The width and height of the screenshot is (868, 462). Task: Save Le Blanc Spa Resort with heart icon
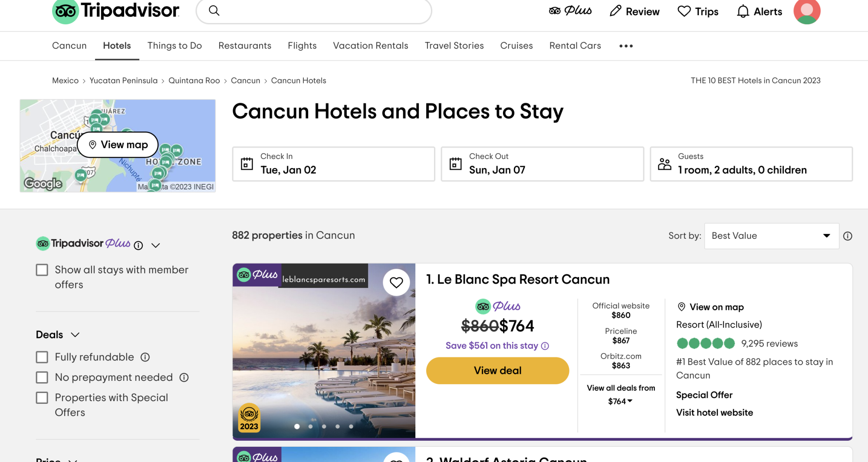tap(396, 282)
